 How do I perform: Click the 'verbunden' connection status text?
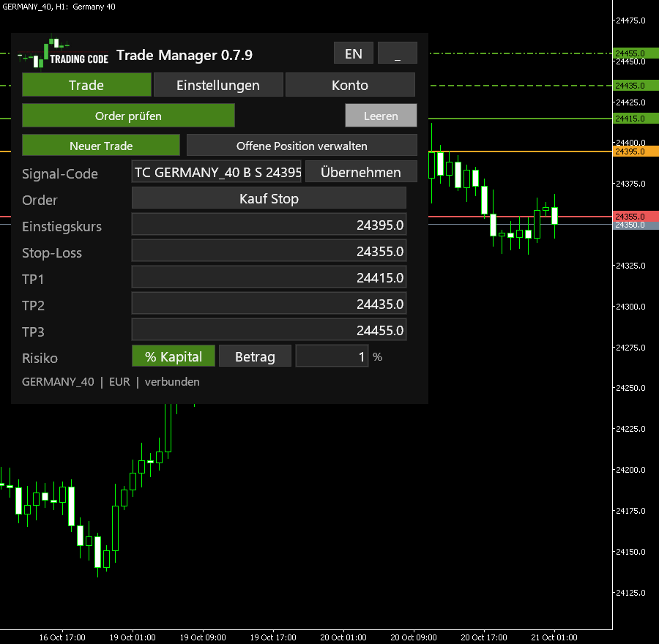172,381
